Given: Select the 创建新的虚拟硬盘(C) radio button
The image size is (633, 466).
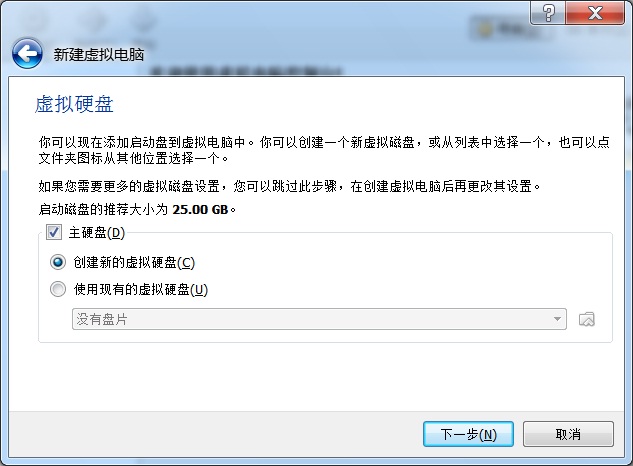Looking at the screenshot, I should (58, 262).
